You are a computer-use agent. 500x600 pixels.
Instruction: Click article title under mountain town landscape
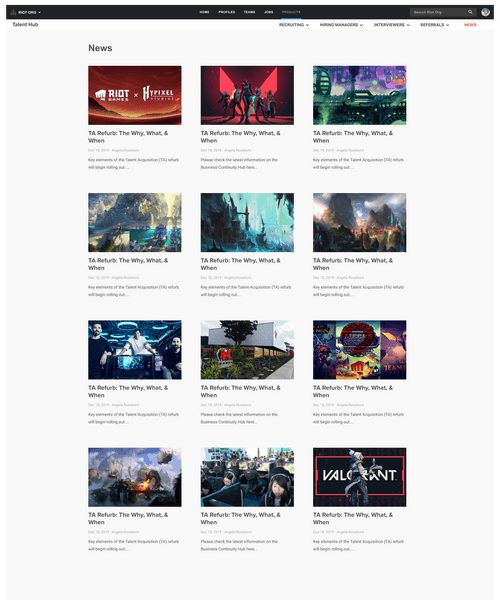pyautogui.click(x=353, y=264)
